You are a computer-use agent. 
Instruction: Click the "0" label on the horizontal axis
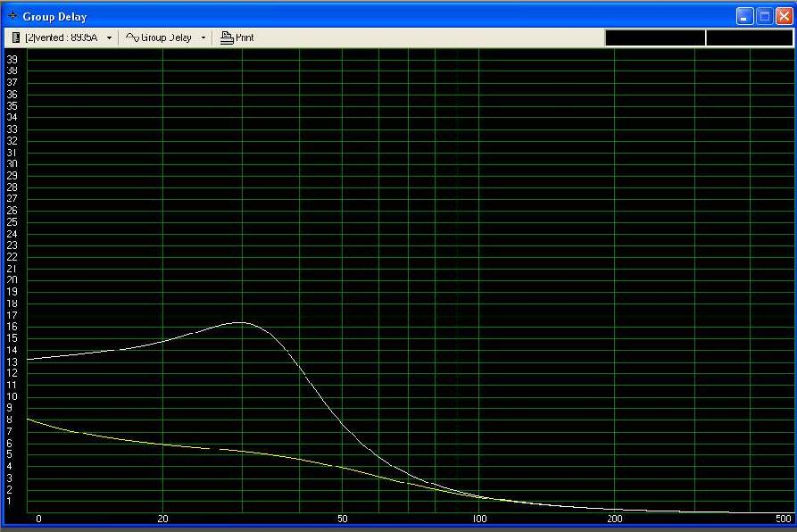click(38, 519)
